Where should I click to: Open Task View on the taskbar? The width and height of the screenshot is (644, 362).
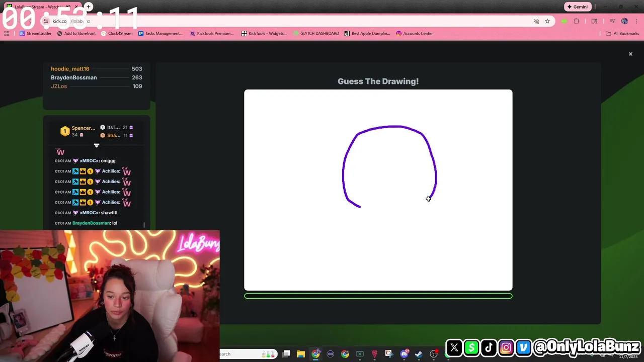pyautogui.click(x=286, y=354)
